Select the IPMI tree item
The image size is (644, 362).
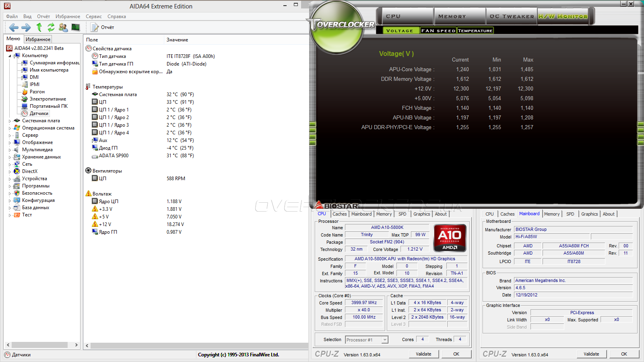click(35, 84)
